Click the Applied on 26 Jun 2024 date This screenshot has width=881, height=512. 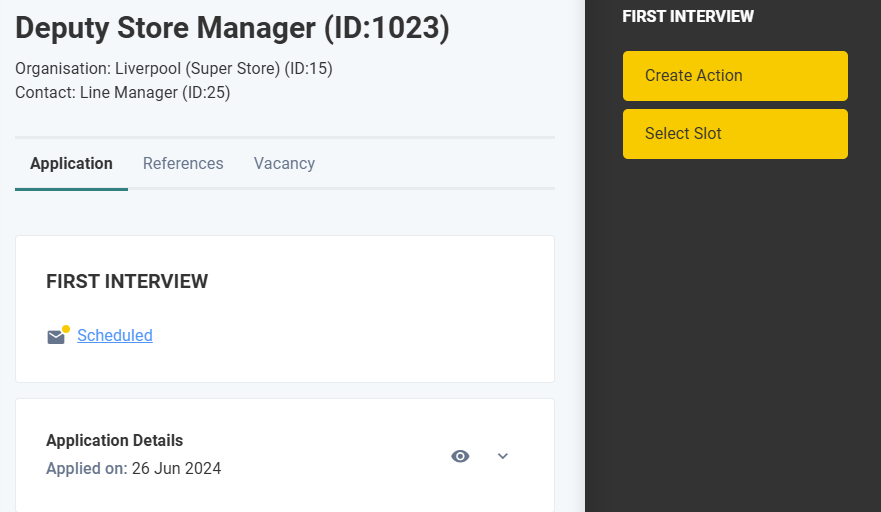pyautogui.click(x=176, y=469)
